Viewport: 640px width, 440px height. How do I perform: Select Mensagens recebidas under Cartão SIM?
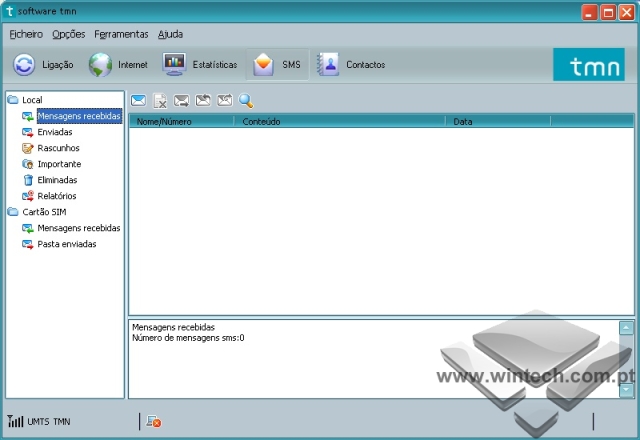[x=79, y=228]
